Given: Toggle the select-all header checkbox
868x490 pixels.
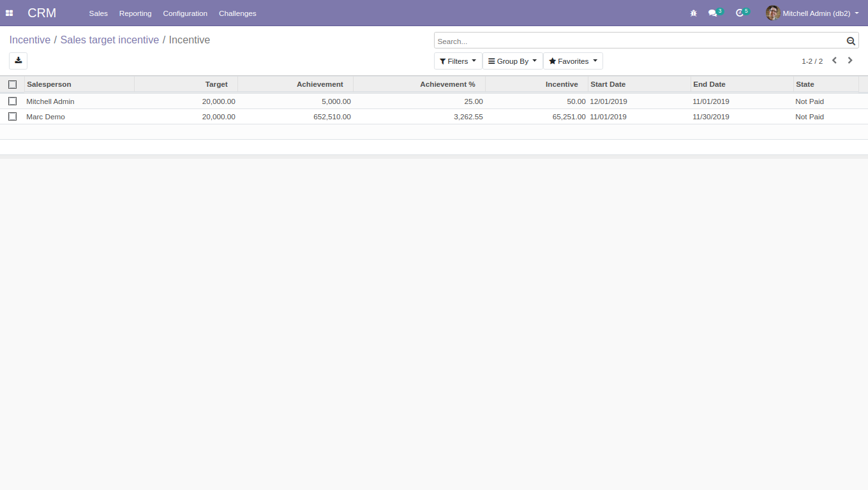Looking at the screenshot, I should point(12,84).
